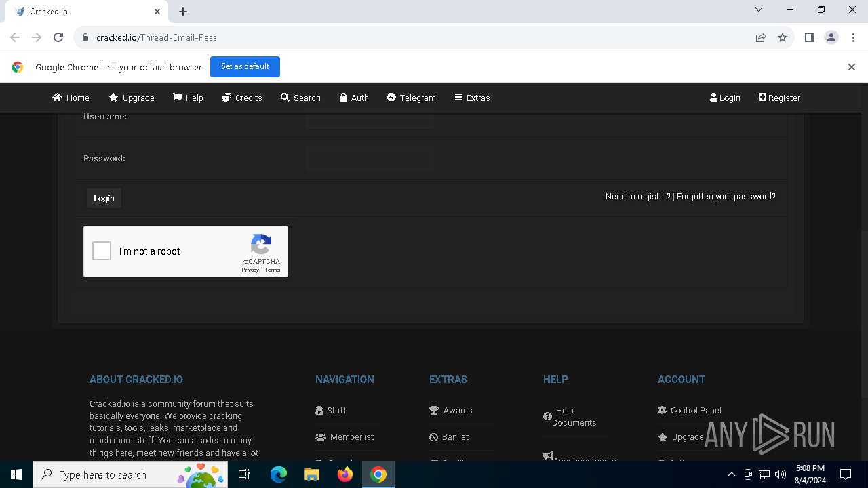Open the tab search dropdown
The image size is (868, 488).
tap(759, 9)
